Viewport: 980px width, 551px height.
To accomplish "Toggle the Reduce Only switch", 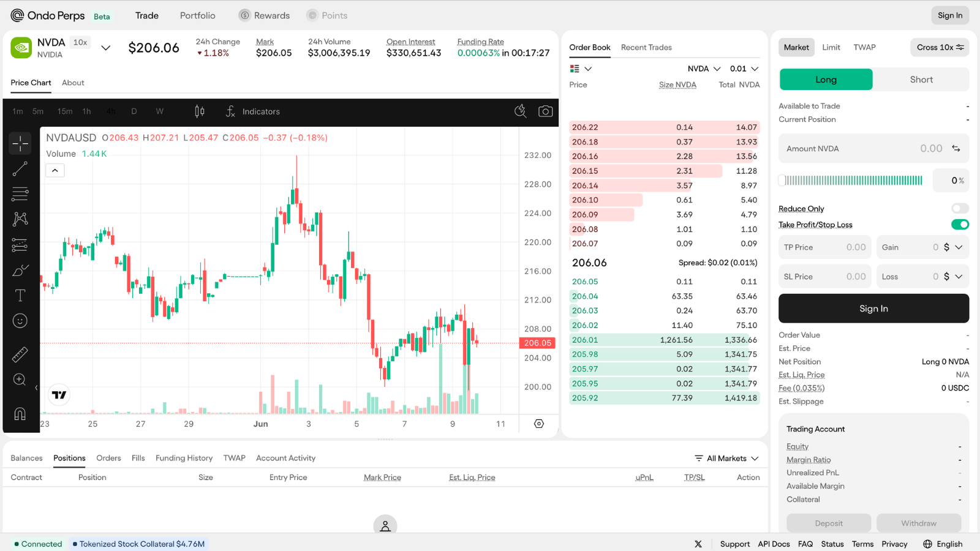I will (960, 209).
